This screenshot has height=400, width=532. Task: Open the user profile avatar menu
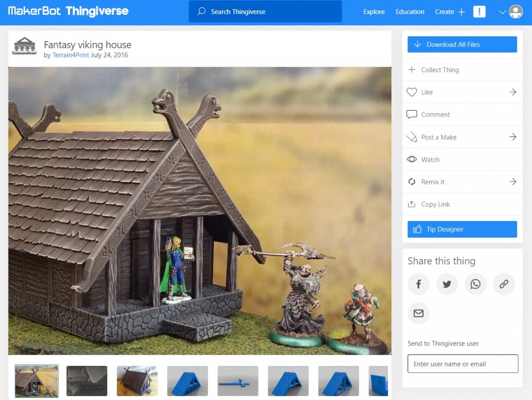[516, 12]
